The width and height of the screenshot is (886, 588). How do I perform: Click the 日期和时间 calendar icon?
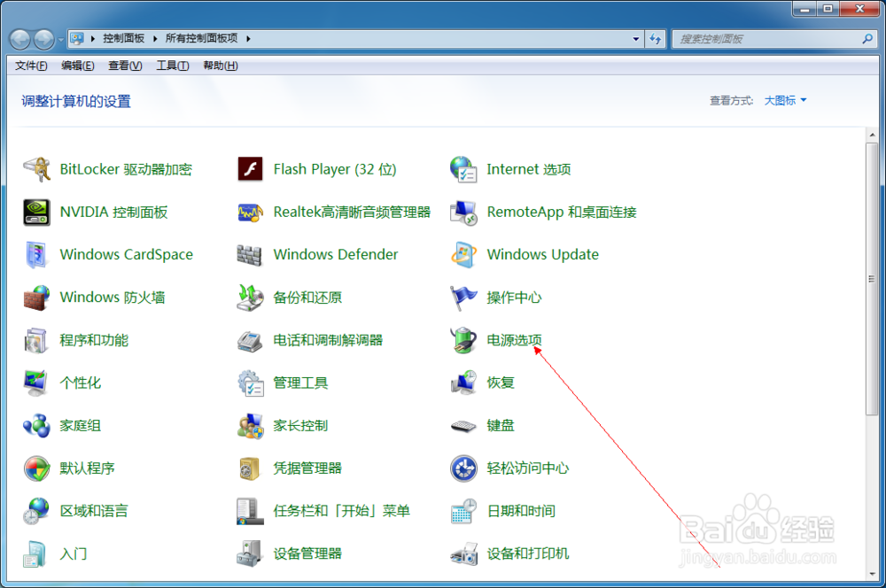pyautogui.click(x=464, y=511)
